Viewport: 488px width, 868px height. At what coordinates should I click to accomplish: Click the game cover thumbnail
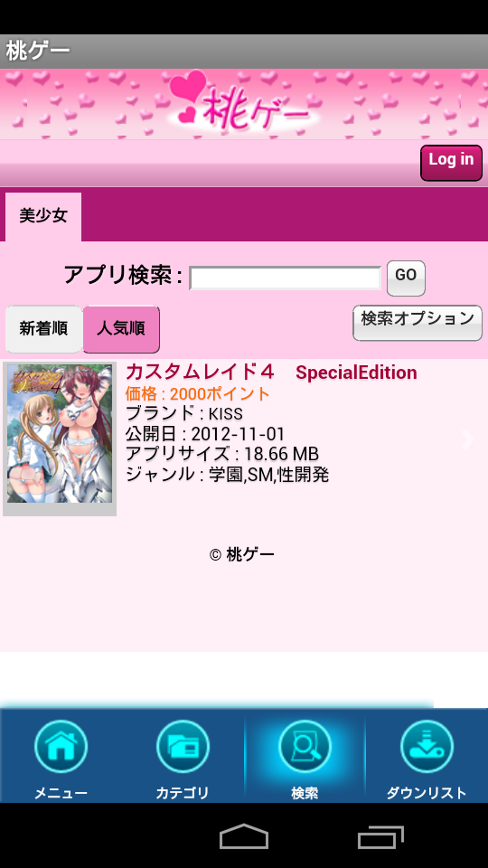tap(60, 439)
